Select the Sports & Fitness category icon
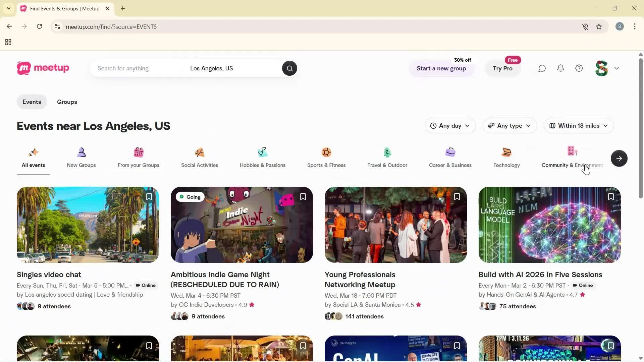Viewport: 644px width, 362px height. coord(326,153)
